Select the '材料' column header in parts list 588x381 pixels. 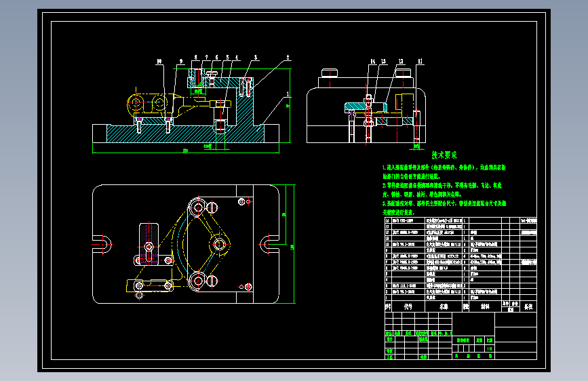485,306
